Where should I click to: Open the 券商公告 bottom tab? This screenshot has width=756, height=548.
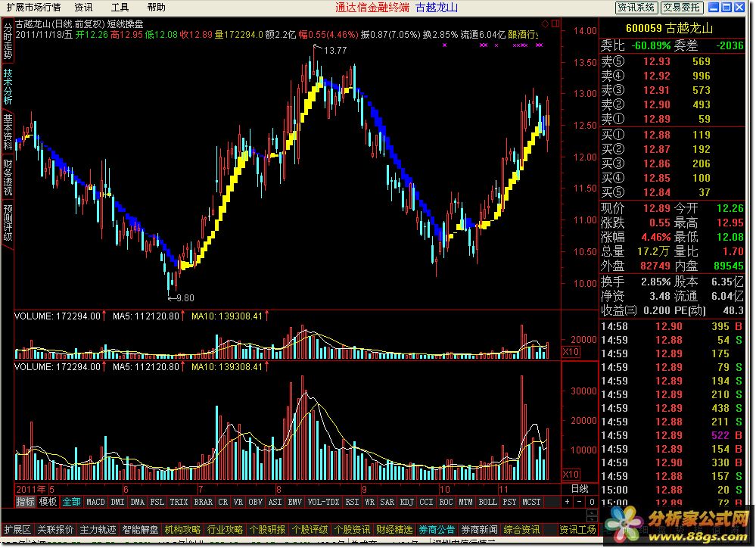437,530
